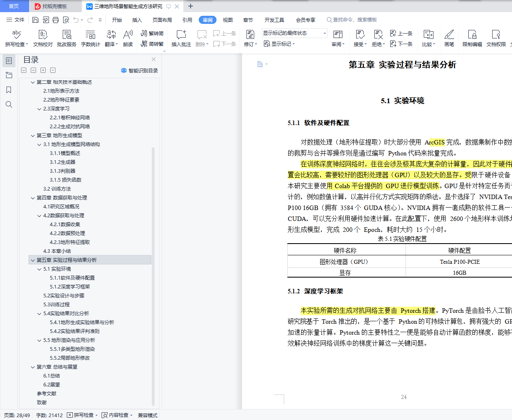This screenshot has height=420, width=512.
Task: Open 文档权限 document permissions
Action: pos(496,38)
